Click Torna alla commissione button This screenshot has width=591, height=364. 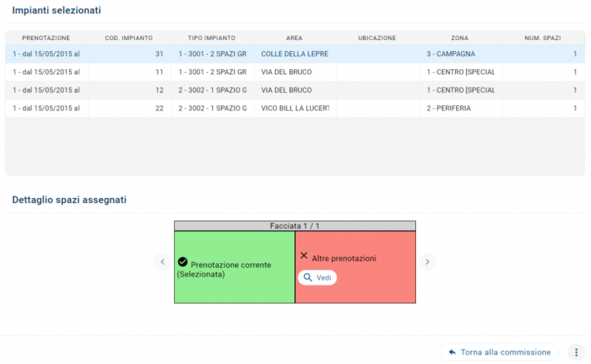click(x=499, y=352)
